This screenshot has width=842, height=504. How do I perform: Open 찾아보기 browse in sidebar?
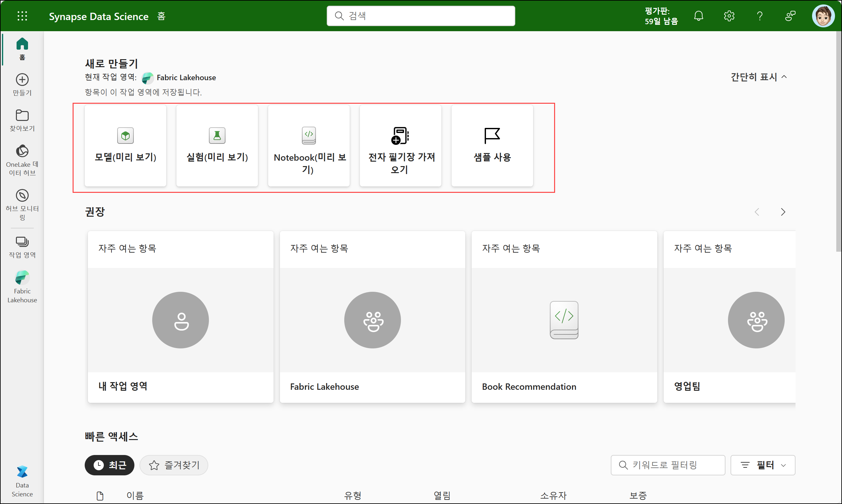tap(22, 120)
